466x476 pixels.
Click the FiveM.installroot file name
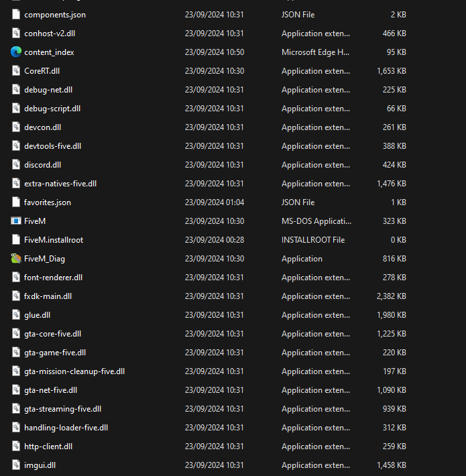[54, 240]
